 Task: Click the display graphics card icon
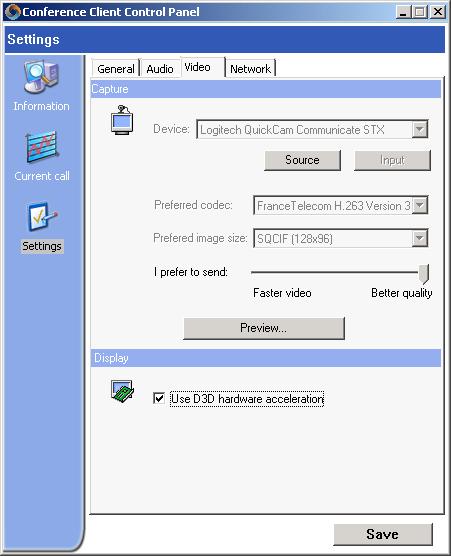pos(122,391)
